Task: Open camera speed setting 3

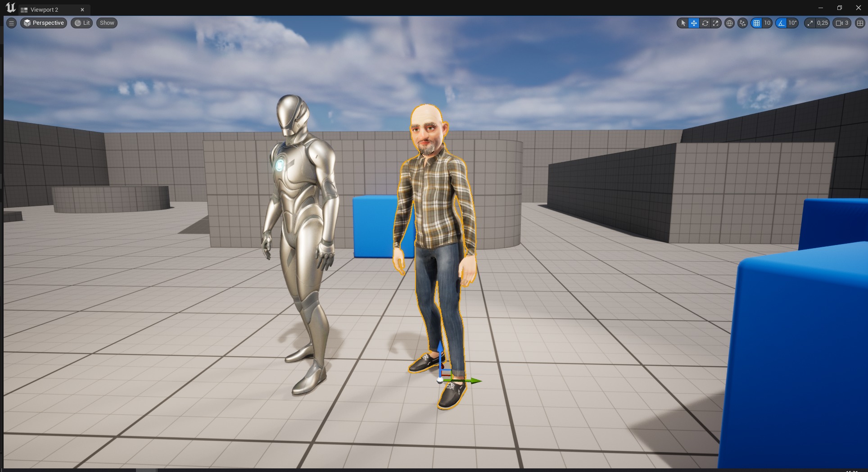Action: 842,23
